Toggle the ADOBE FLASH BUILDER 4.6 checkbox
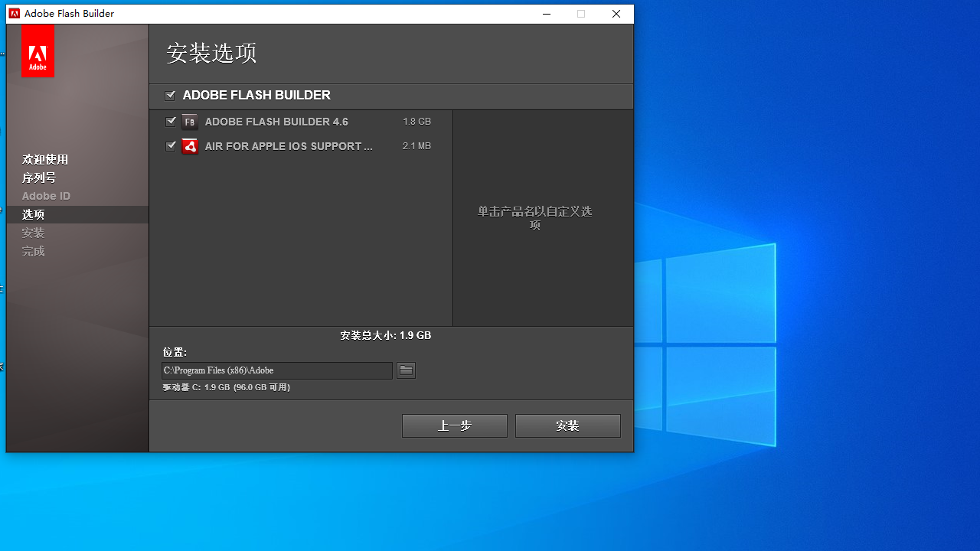The image size is (980, 551). (x=170, y=121)
